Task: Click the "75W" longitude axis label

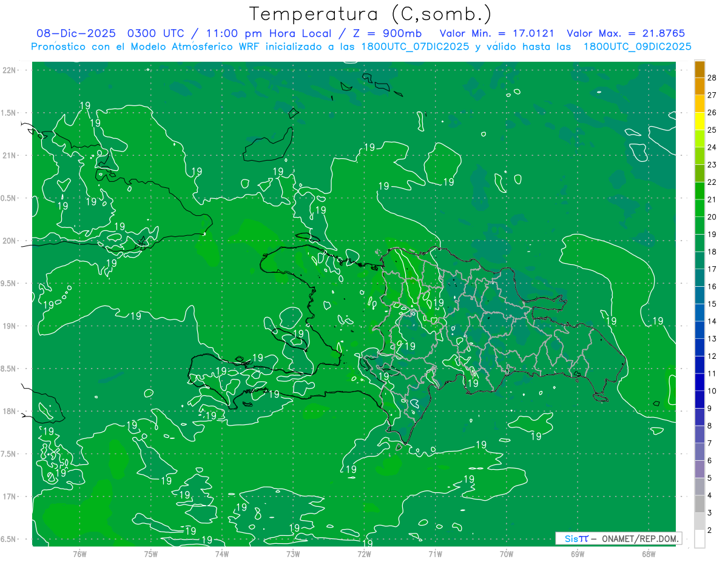Action: (150, 554)
